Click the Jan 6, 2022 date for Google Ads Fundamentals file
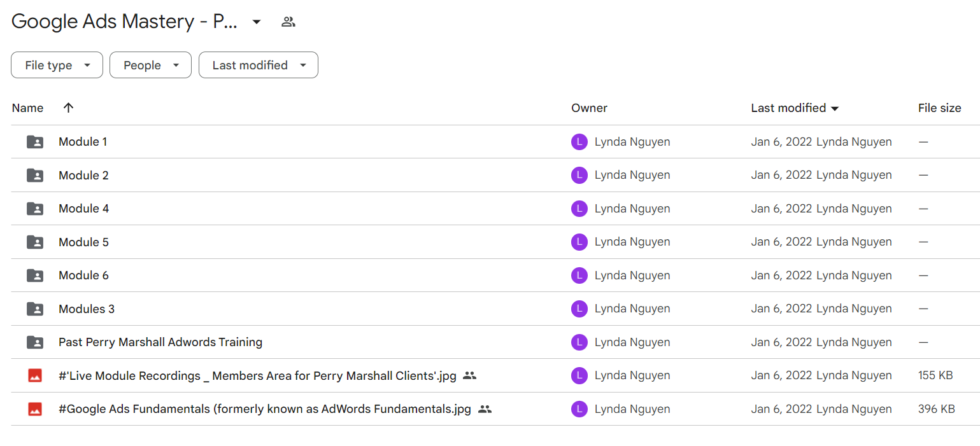This screenshot has height=446, width=980. pos(781,409)
